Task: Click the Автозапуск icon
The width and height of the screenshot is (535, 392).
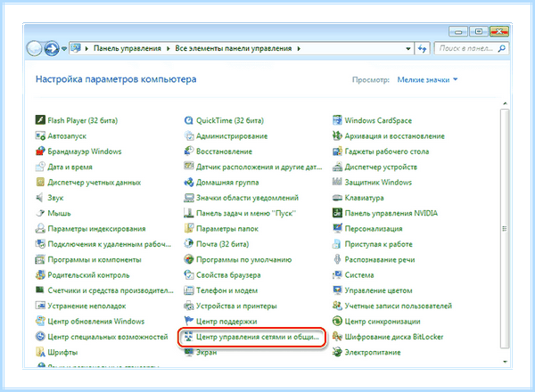Action: (40, 136)
